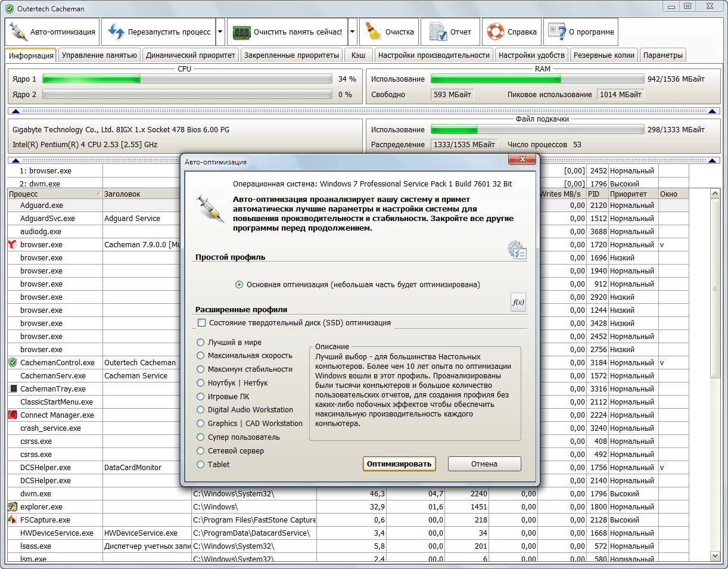Switch to the Кэш tab
728x569 pixels.
coord(358,55)
